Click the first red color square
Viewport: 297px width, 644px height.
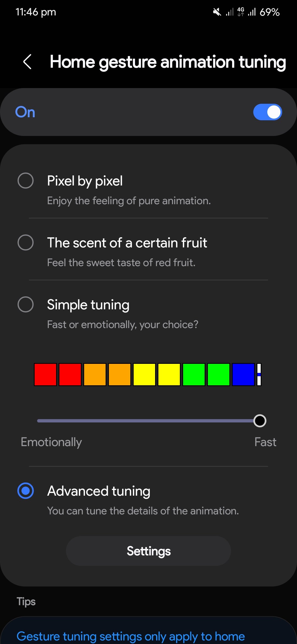tap(45, 375)
